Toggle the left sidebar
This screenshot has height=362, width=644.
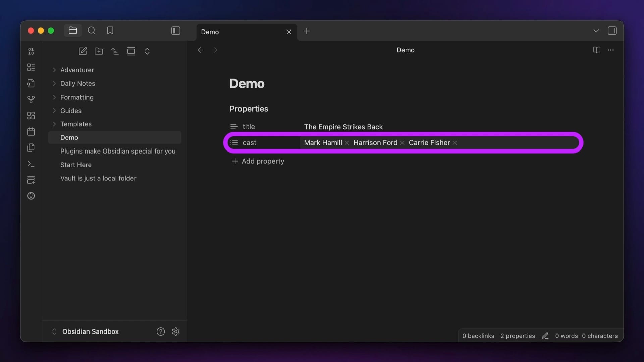tap(176, 31)
